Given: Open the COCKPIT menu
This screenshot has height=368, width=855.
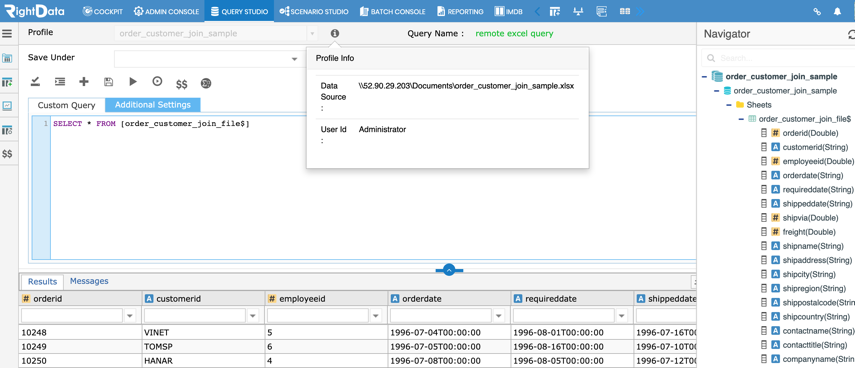Looking at the screenshot, I should coord(103,11).
